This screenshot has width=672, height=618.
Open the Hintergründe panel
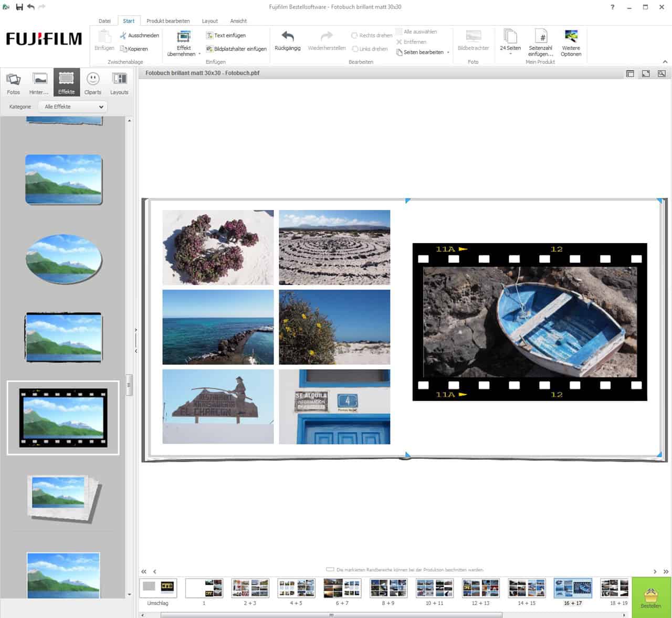(39, 82)
